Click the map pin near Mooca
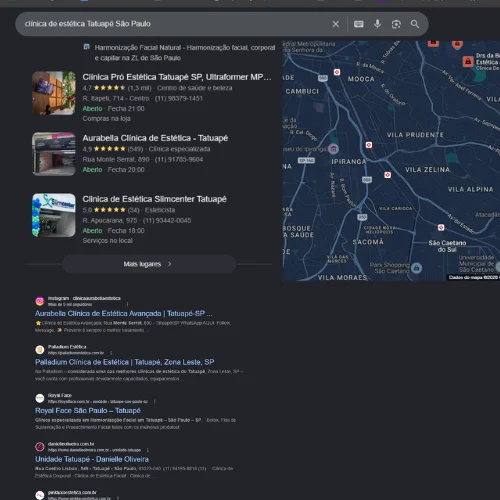The image size is (500, 500). tap(337, 72)
